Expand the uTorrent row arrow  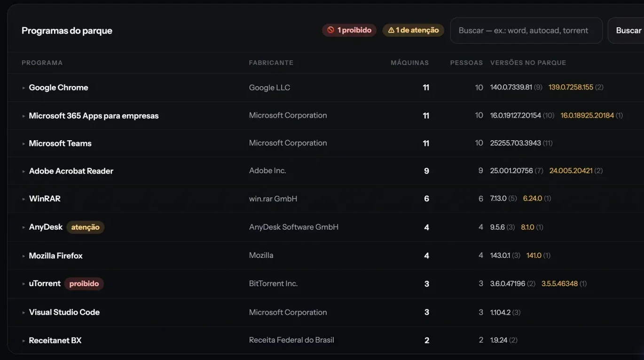24,284
